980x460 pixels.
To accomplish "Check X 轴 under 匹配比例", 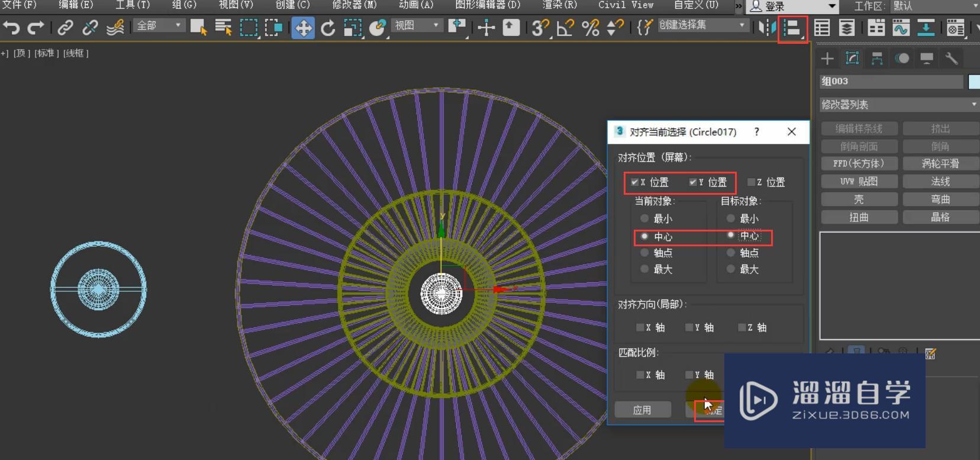I will click(x=640, y=375).
